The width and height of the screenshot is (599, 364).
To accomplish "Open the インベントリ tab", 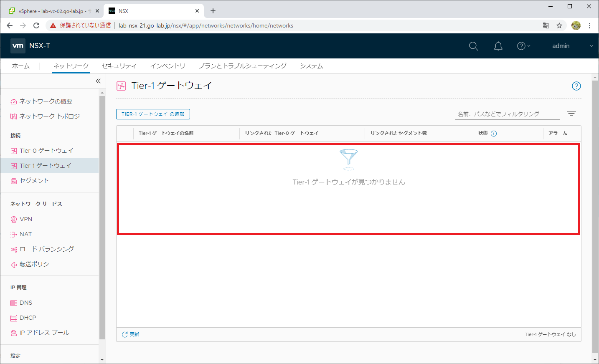I will click(168, 66).
